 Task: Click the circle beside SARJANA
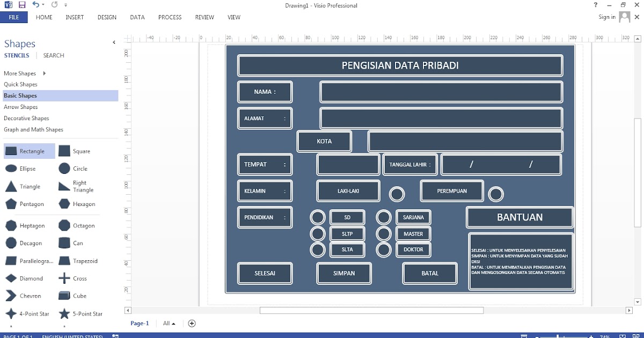pyautogui.click(x=384, y=217)
